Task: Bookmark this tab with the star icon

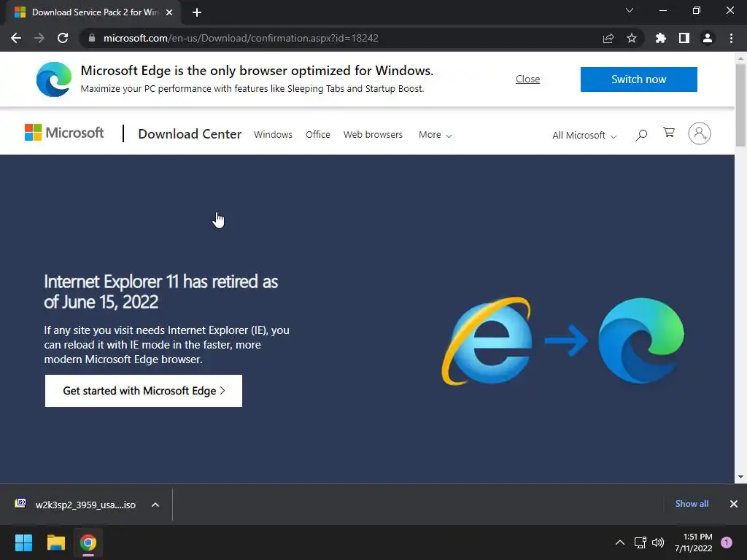Action: (x=631, y=38)
